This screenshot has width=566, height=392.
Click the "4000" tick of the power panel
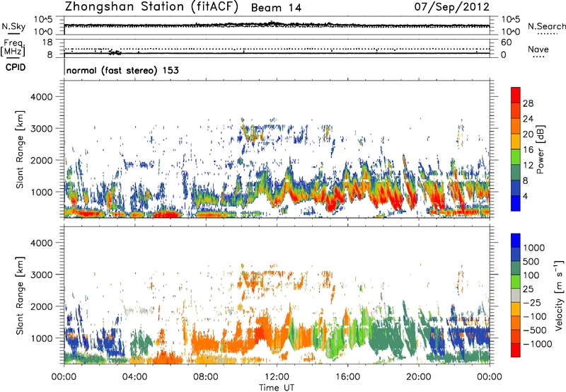click(41, 97)
